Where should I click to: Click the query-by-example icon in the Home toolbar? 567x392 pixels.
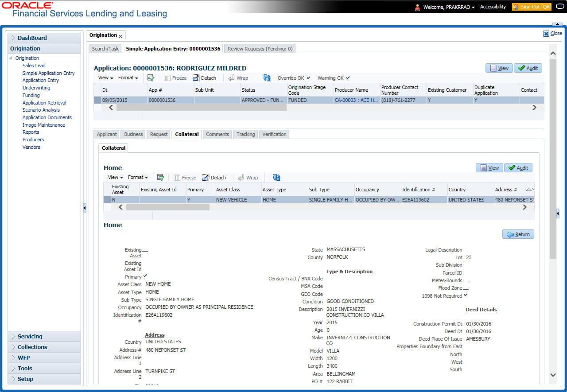pos(160,178)
